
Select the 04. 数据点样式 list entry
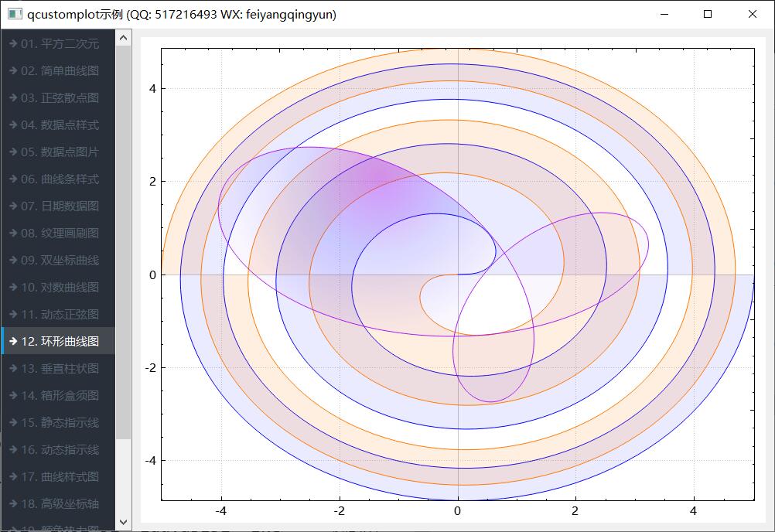pos(60,125)
